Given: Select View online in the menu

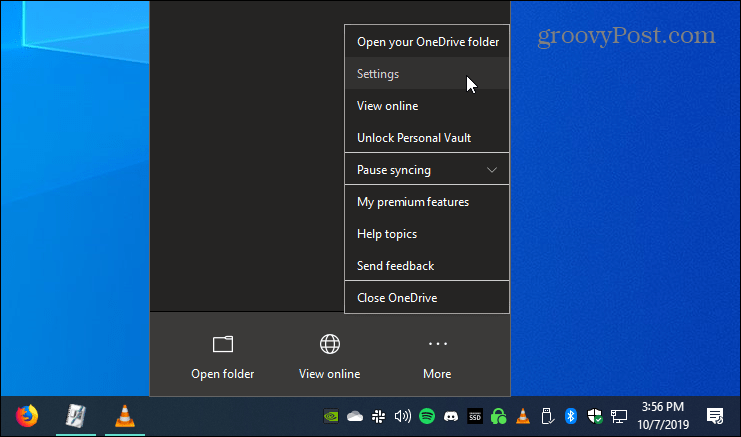Looking at the screenshot, I should (427, 106).
